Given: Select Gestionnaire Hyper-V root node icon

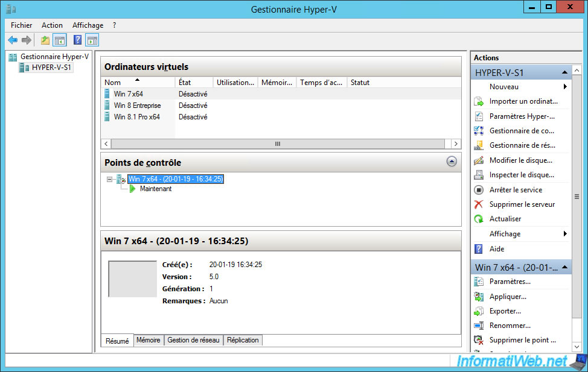Looking at the screenshot, I should 13,57.
